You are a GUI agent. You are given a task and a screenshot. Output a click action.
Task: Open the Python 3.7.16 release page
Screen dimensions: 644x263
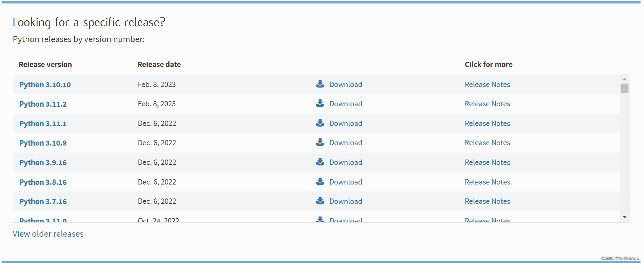(43, 202)
